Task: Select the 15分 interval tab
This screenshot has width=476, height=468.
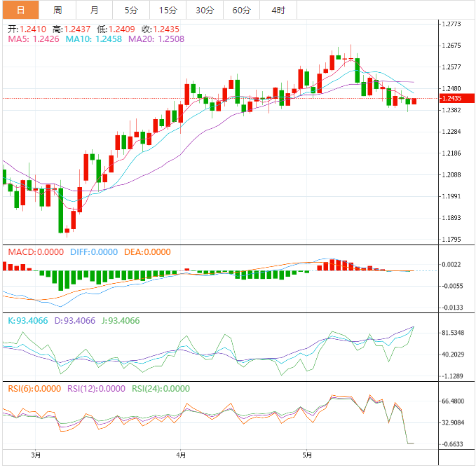Action: pos(168,10)
